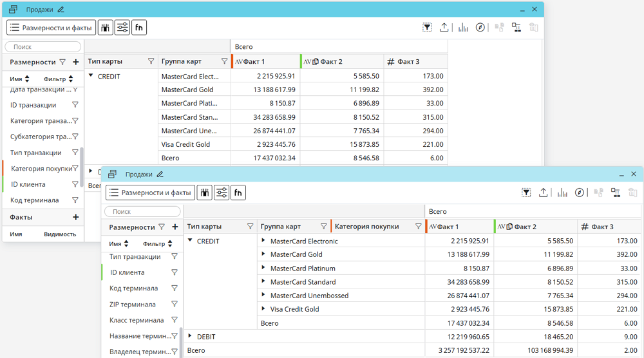The width and height of the screenshot is (644, 358).
Task: Expand the Visa Credit Gold row
Action: 263,309
